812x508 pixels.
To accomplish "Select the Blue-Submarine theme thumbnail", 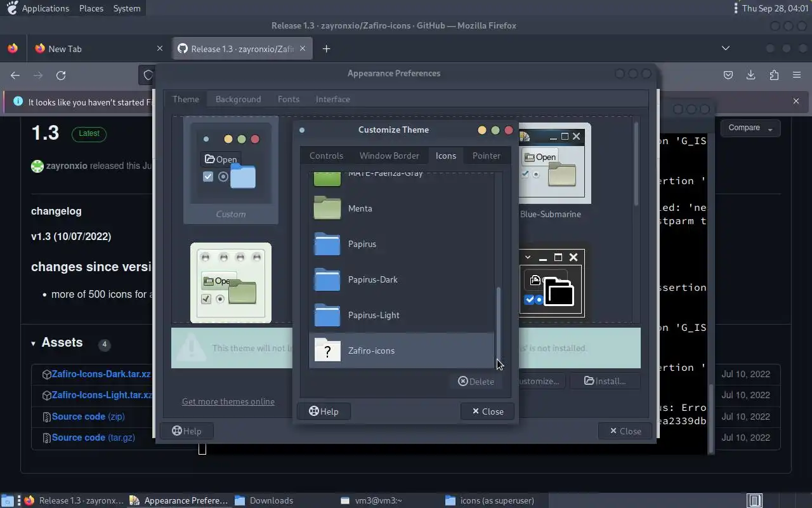I will [x=551, y=170].
